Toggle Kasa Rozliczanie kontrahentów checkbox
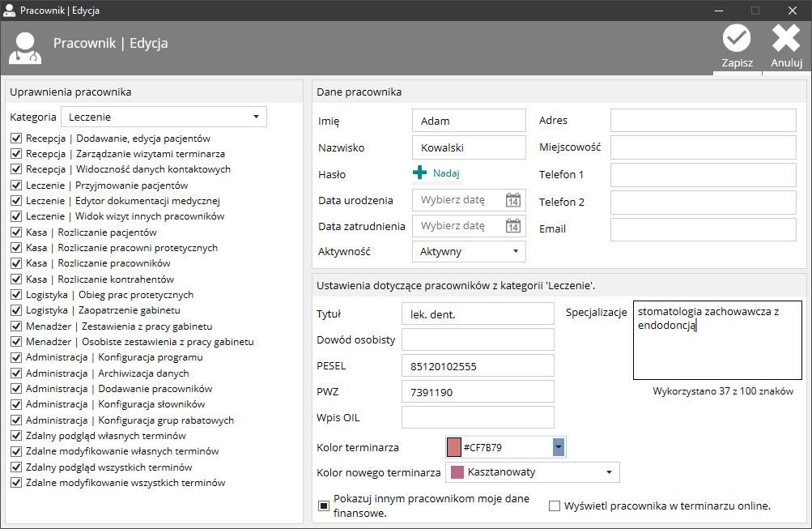This screenshot has height=529, width=812. (16, 279)
